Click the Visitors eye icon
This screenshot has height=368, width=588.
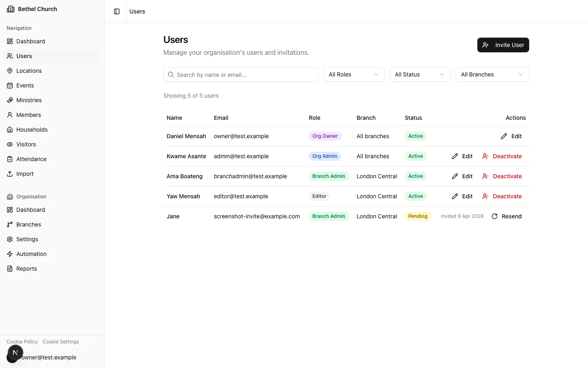(x=10, y=144)
